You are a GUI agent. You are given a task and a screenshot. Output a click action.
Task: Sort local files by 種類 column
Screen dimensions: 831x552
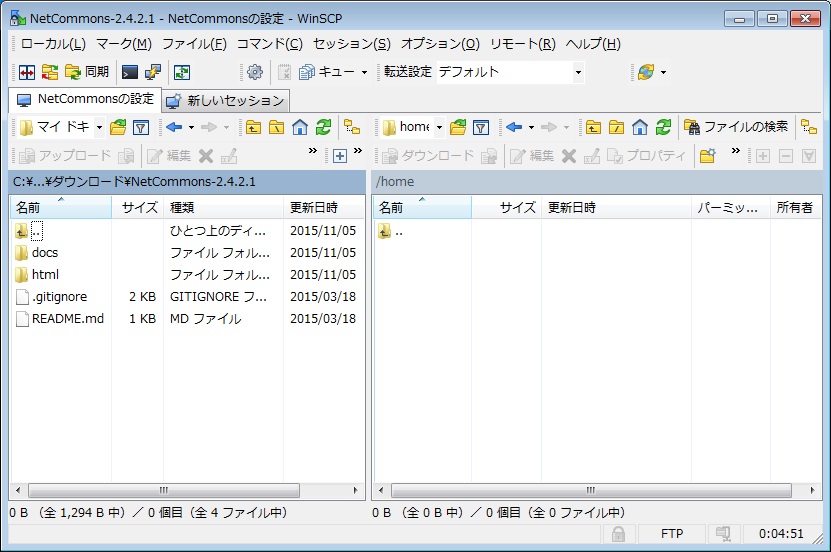click(x=223, y=208)
